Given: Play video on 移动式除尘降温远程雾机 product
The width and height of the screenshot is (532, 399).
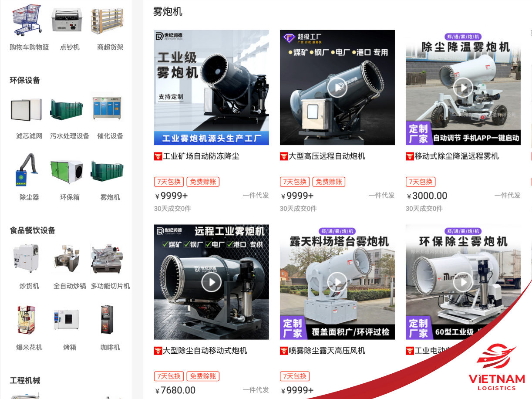Looking at the screenshot, I should pos(462,88).
